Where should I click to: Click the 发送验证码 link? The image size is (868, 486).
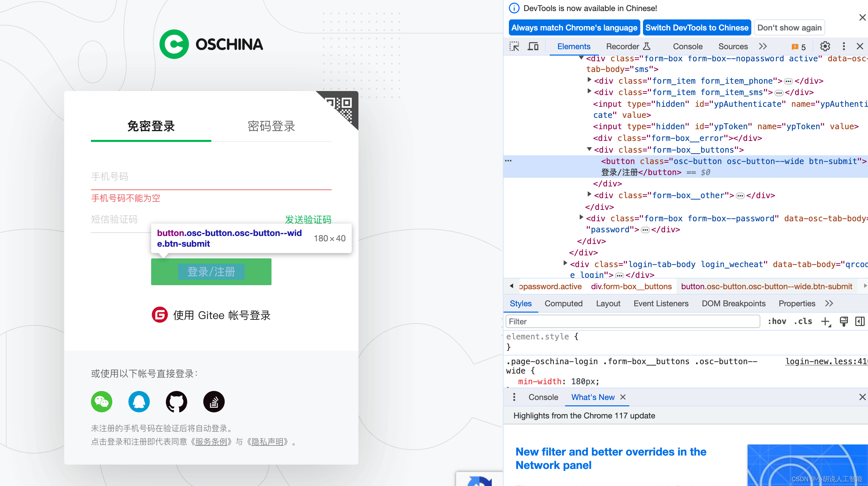[308, 220]
